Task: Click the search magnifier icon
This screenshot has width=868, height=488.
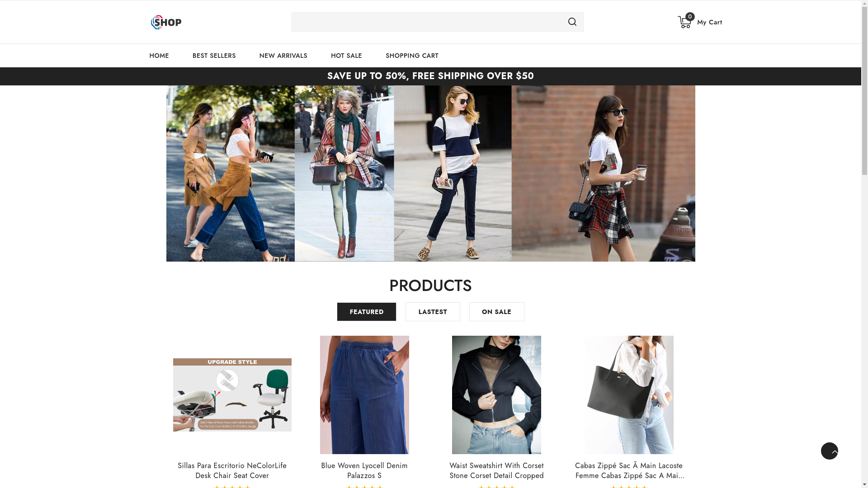Action: [572, 22]
